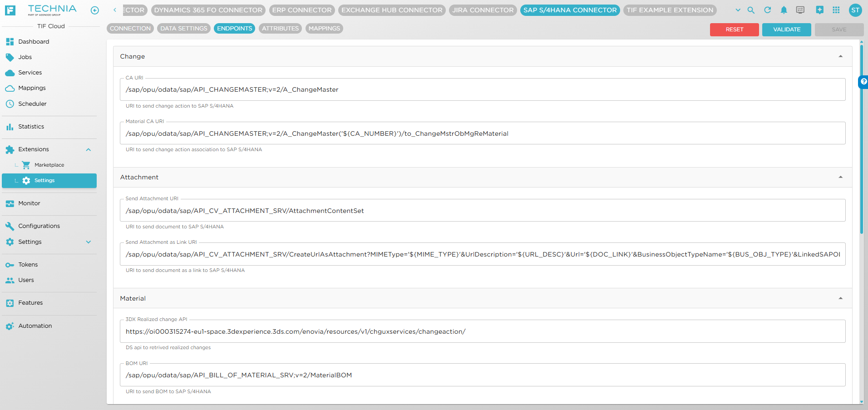Open the MAPPINGS sub-tab
This screenshot has height=410, width=868.
click(324, 29)
